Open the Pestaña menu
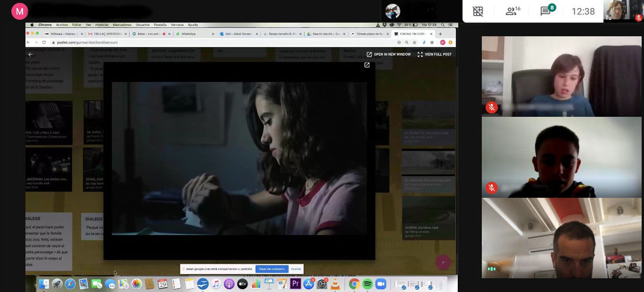 click(x=160, y=25)
